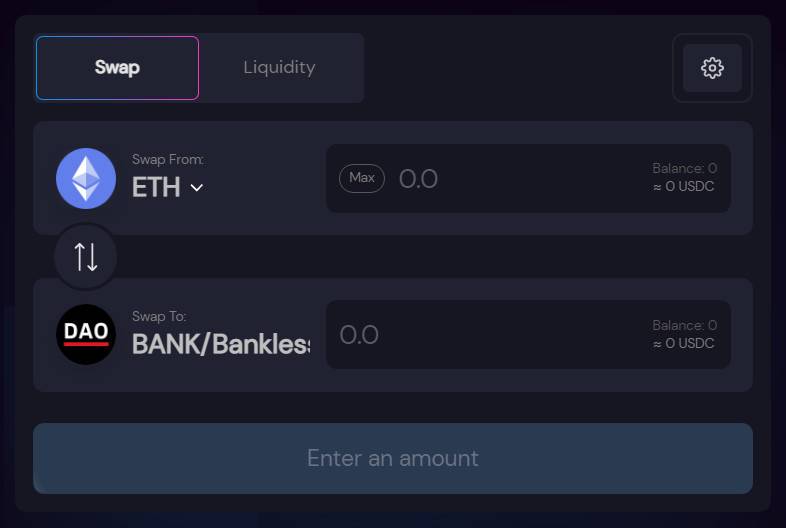Viewport: 786px width, 528px height.
Task: Click the "Swap To:" label
Action: tap(159, 316)
